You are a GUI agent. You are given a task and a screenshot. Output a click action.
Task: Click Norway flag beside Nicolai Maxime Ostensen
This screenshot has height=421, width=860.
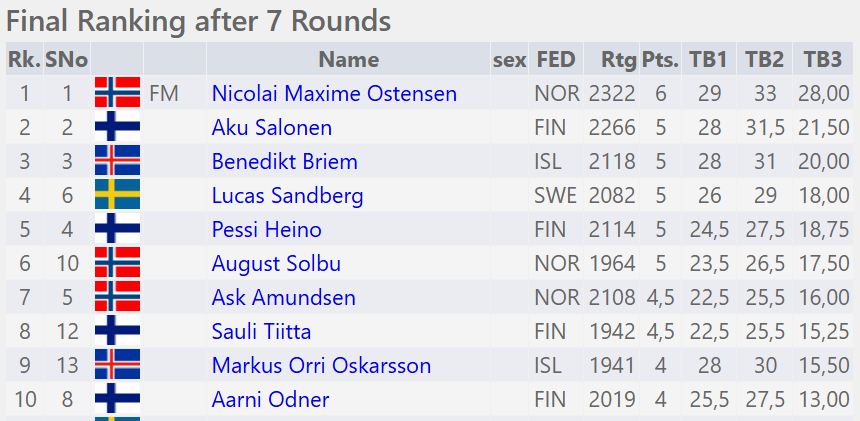(117, 94)
